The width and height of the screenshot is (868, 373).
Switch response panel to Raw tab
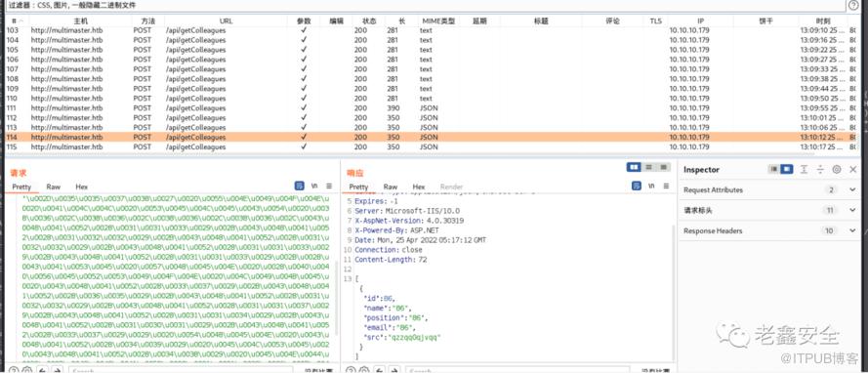click(x=391, y=187)
